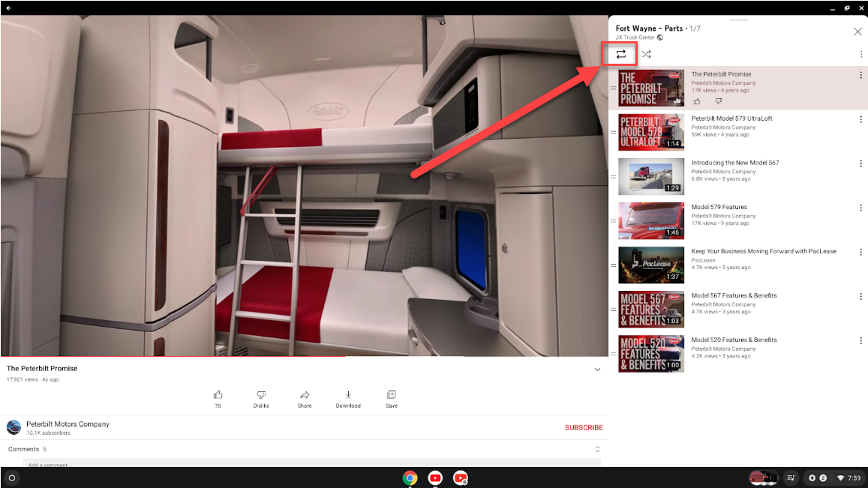The width and height of the screenshot is (868, 488).
Task: Open options for Model 567 Features & Benefits
Action: [x=860, y=296]
